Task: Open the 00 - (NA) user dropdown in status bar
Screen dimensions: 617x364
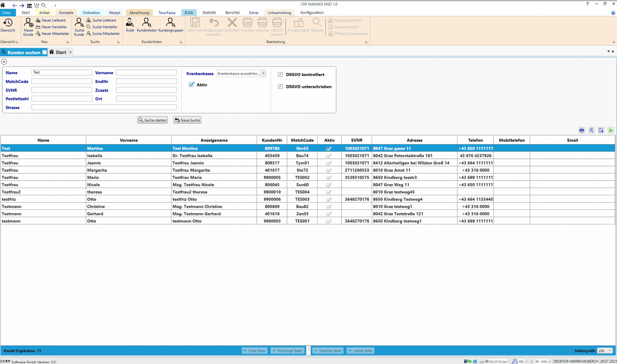Action: tap(550, 361)
